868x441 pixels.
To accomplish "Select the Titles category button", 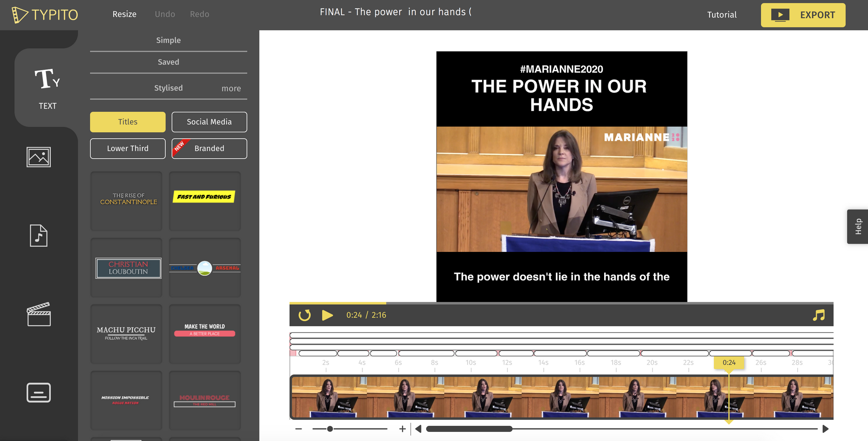I will pyautogui.click(x=128, y=122).
